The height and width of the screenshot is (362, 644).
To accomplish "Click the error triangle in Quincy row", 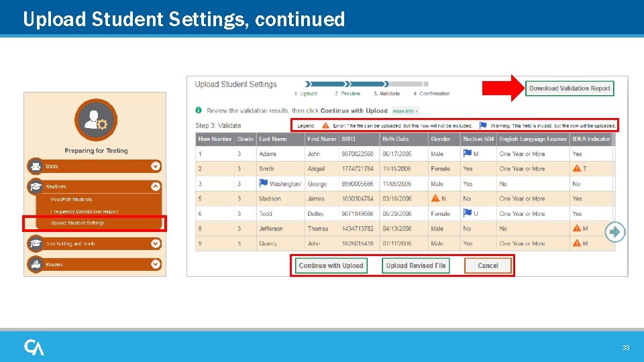I will (577, 243).
